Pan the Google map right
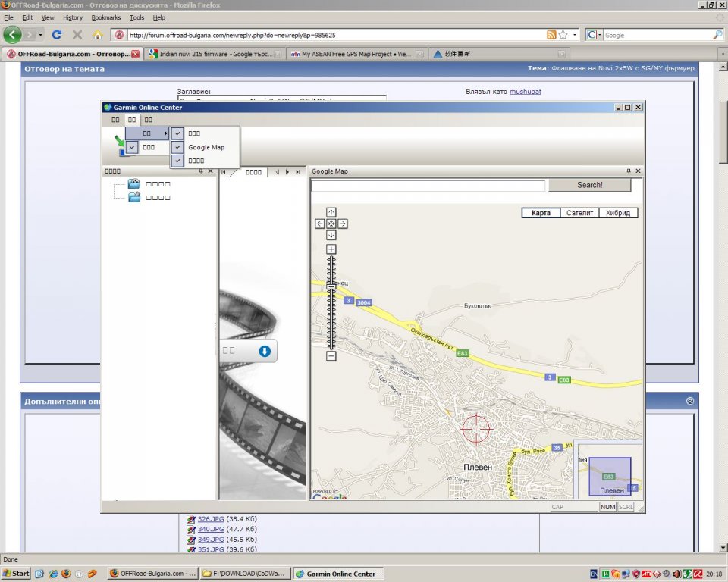Image resolution: width=728 pixels, height=582 pixels. 343,224
